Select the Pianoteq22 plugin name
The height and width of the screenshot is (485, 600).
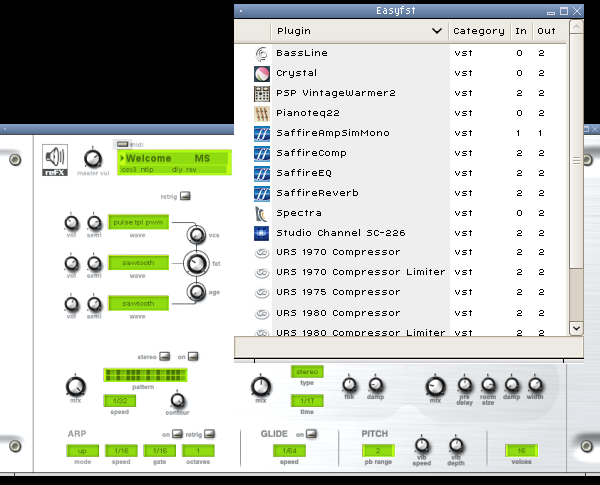[x=308, y=113]
